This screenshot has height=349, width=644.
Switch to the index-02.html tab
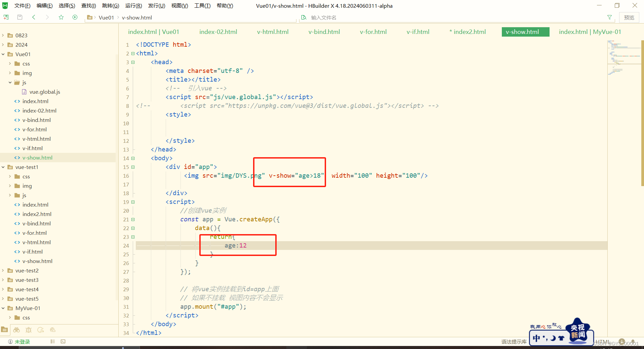pos(218,32)
